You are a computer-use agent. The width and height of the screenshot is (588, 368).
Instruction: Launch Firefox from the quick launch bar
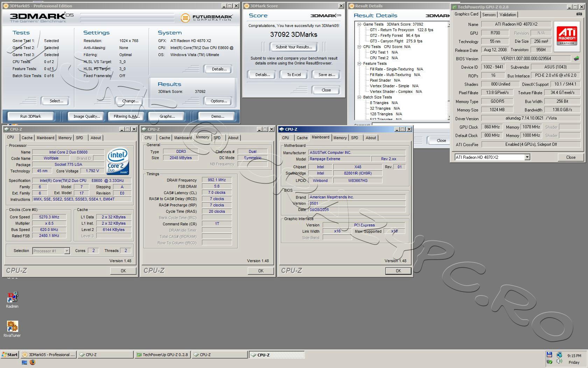pos(33,362)
